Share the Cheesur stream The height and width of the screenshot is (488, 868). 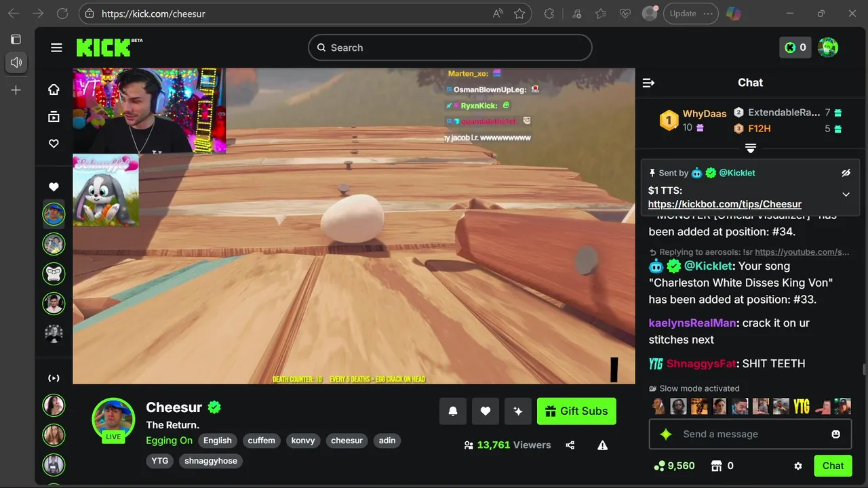tap(570, 445)
